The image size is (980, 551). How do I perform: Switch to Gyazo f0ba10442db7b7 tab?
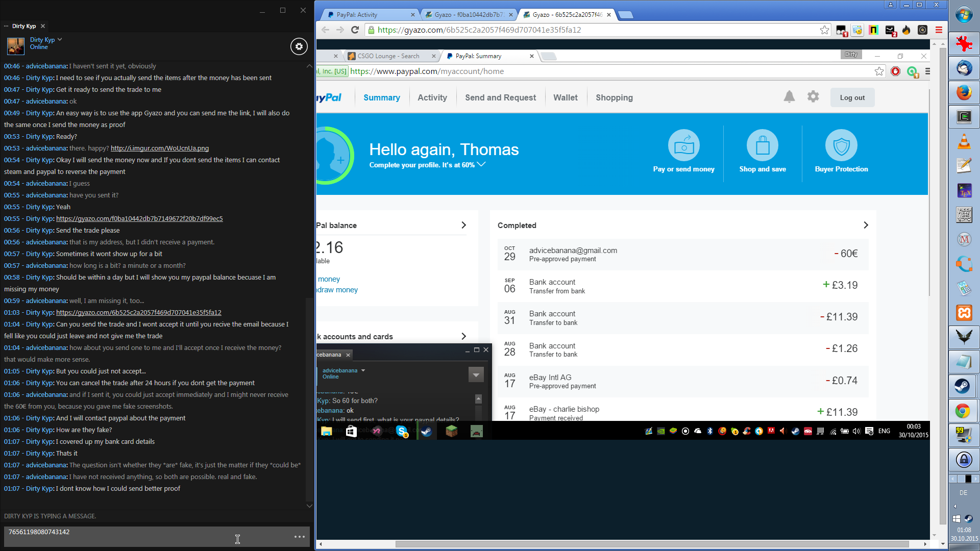467,15
